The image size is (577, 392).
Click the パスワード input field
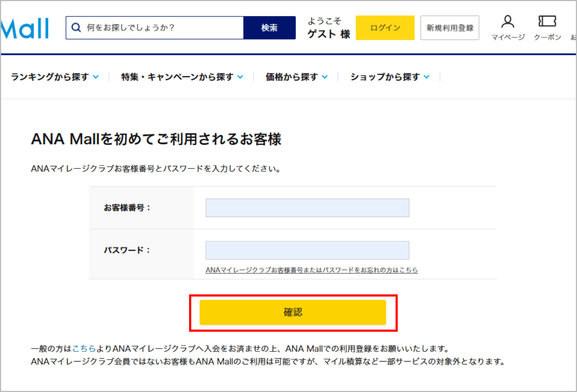(307, 250)
